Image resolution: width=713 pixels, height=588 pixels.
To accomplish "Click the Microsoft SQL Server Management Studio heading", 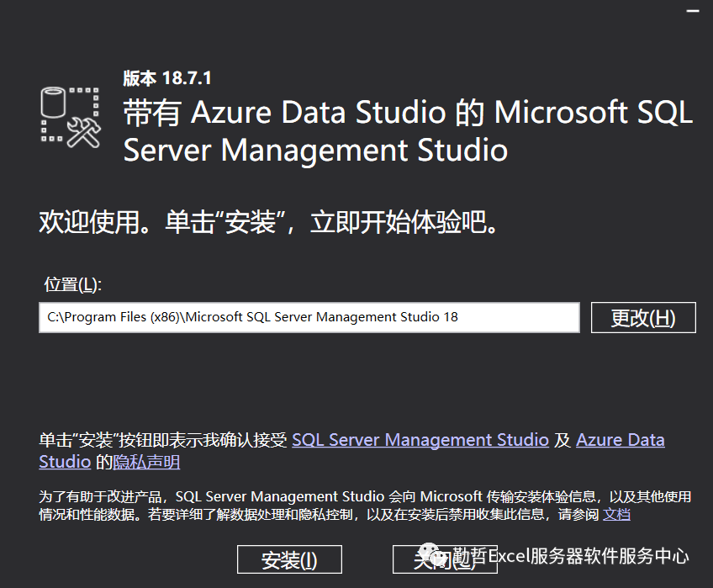I will point(408,131).
